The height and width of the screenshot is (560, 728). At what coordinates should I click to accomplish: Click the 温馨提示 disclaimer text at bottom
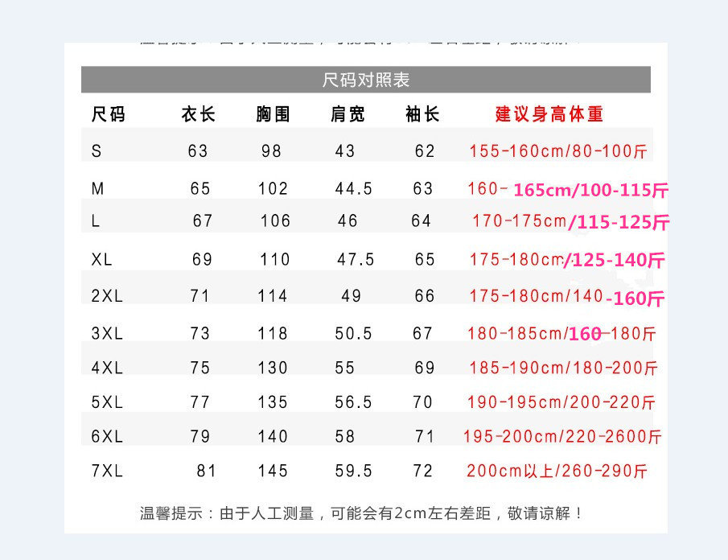click(x=364, y=511)
